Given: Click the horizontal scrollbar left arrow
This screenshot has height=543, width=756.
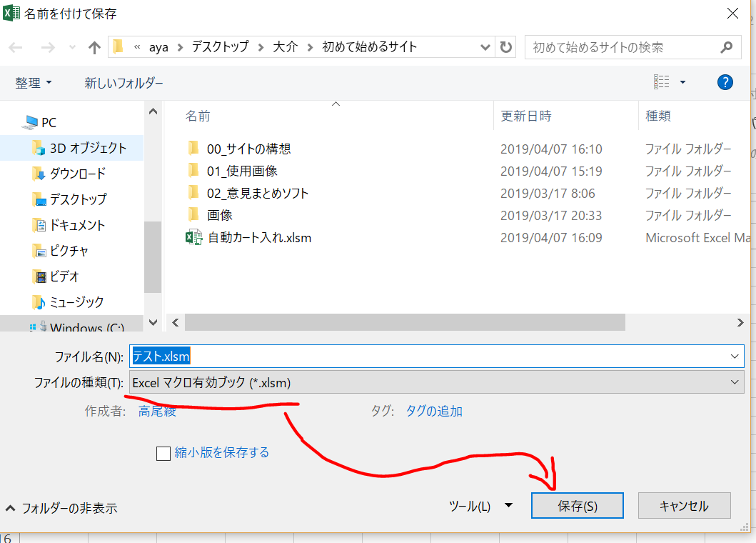Looking at the screenshot, I should (176, 322).
